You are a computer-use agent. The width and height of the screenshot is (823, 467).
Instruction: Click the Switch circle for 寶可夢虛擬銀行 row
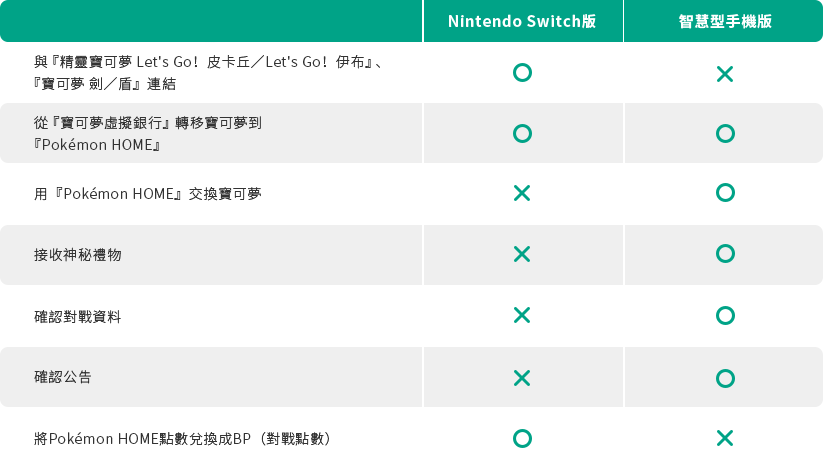point(521,133)
